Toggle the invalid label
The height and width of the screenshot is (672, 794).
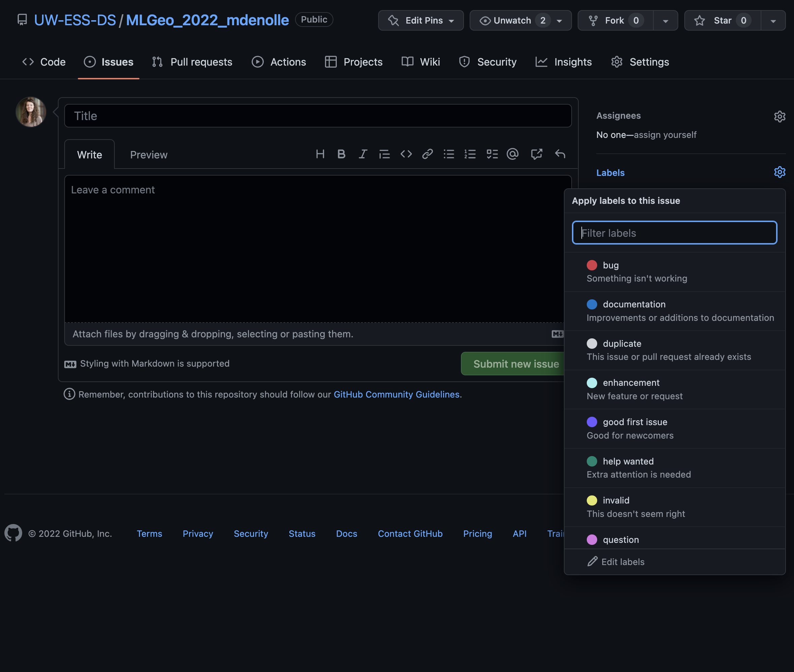tap(674, 507)
